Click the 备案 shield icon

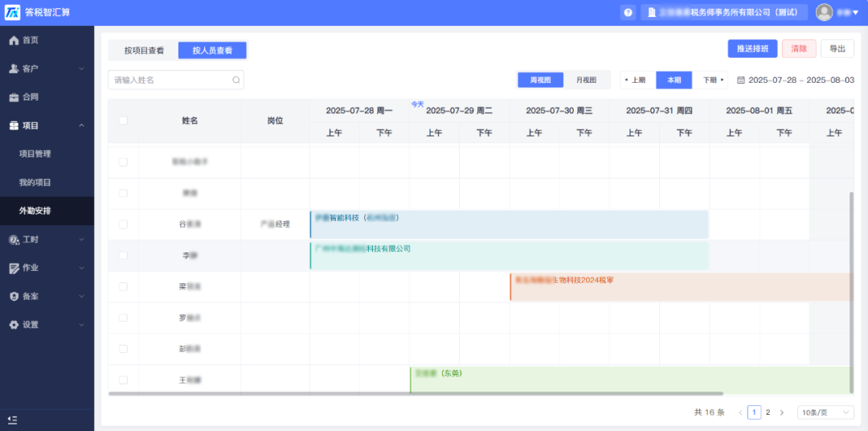click(14, 297)
